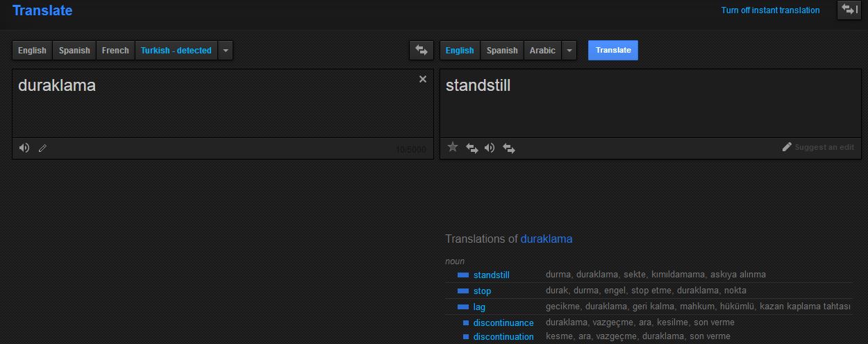
Task: Set Arabic as the target language
Action: click(542, 51)
